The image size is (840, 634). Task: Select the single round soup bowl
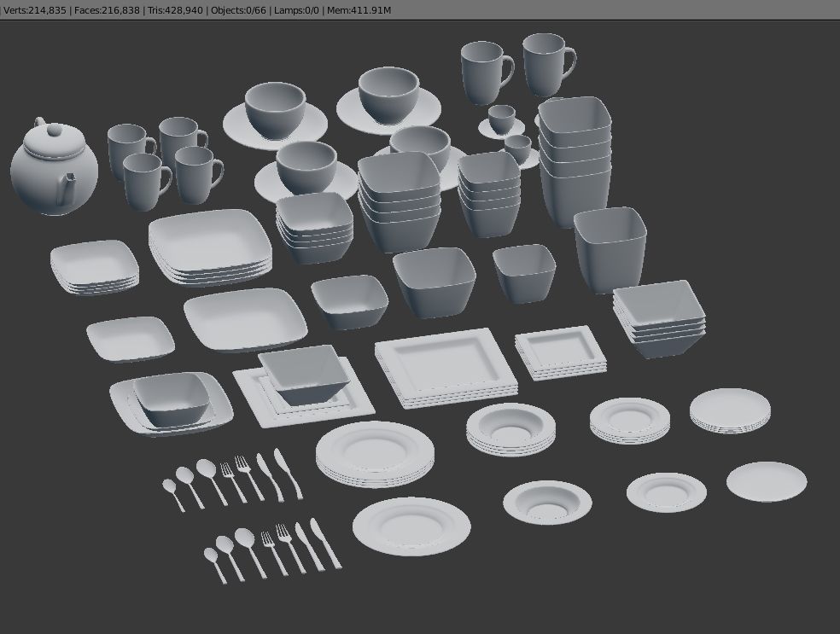(x=547, y=502)
